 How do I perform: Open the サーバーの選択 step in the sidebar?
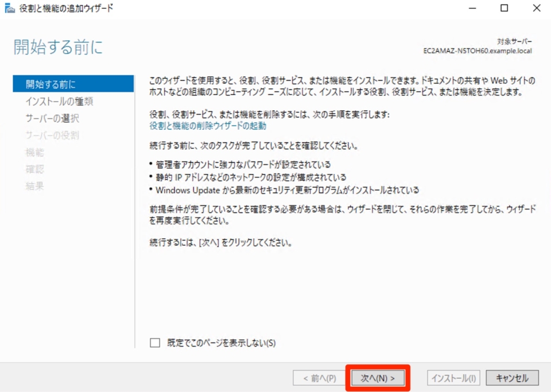tap(52, 118)
